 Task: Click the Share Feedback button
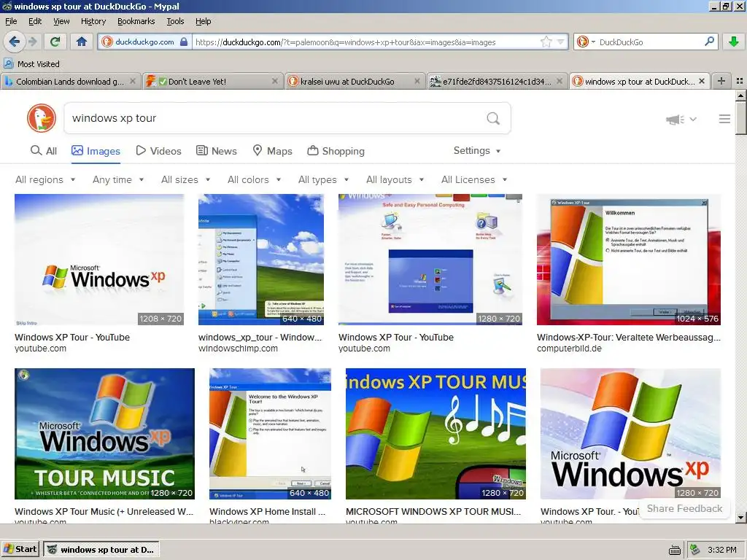click(x=684, y=508)
